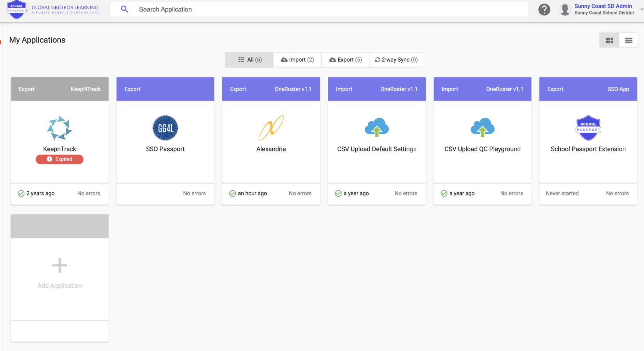Switch to grid view layout
This screenshot has height=351, width=644.
[609, 40]
